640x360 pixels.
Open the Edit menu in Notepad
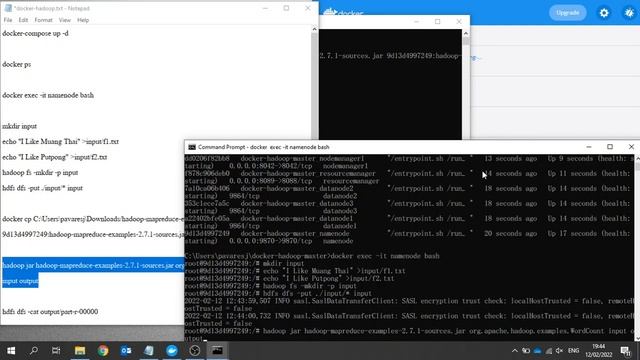click(x=23, y=20)
